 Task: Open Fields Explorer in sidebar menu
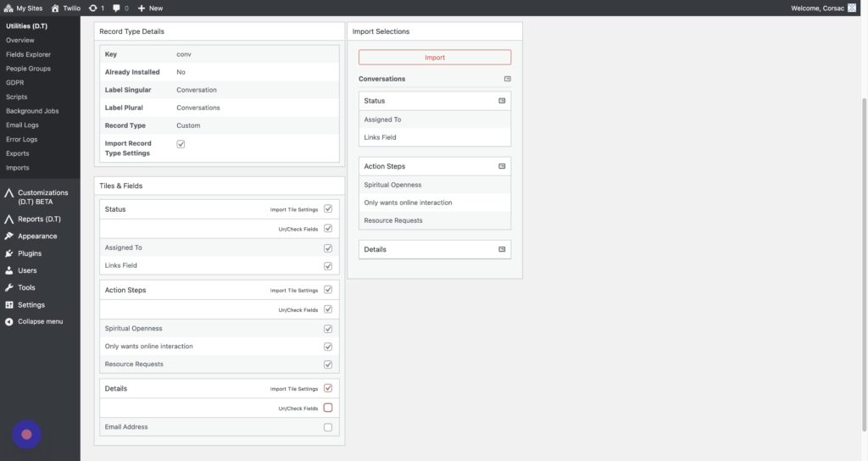[x=28, y=54]
